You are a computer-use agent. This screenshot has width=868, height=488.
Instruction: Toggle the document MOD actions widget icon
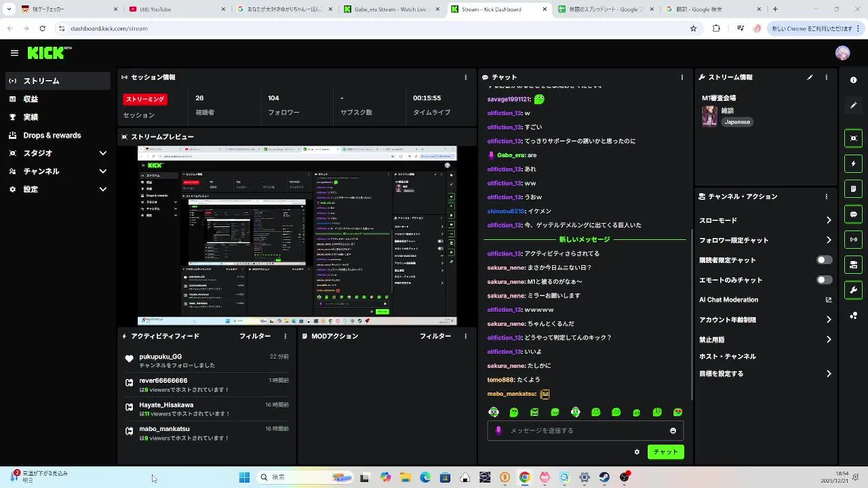point(853,188)
